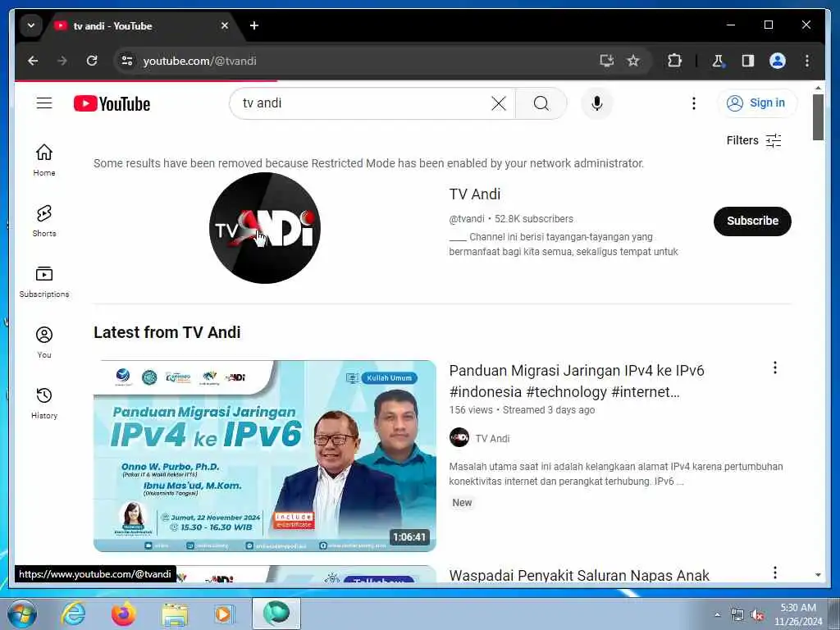Open History in the sidebar
The height and width of the screenshot is (630, 840).
coord(44,403)
